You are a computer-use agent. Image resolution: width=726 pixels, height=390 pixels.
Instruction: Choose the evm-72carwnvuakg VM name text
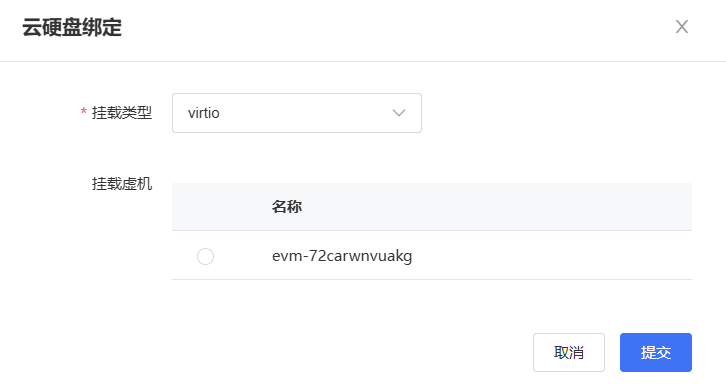pyautogui.click(x=342, y=256)
